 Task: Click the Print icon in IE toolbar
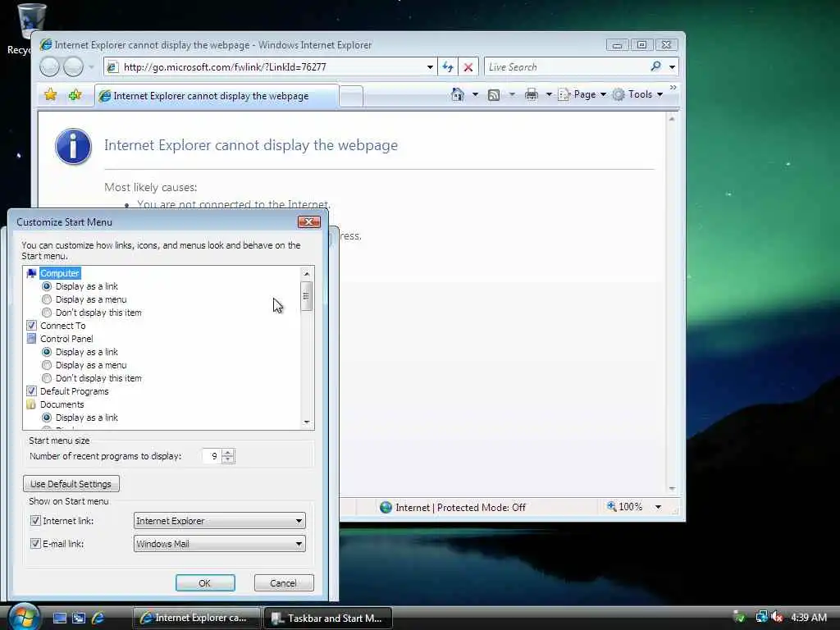(532, 95)
